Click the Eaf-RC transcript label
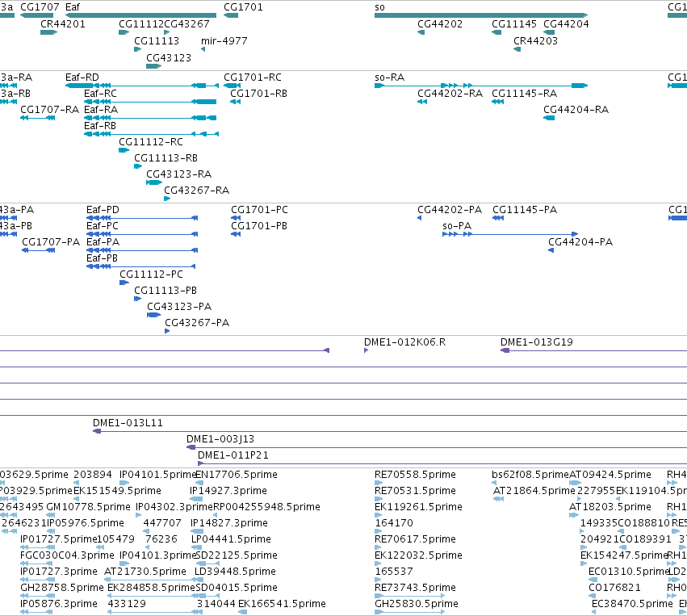The image size is (687, 616). point(100,94)
